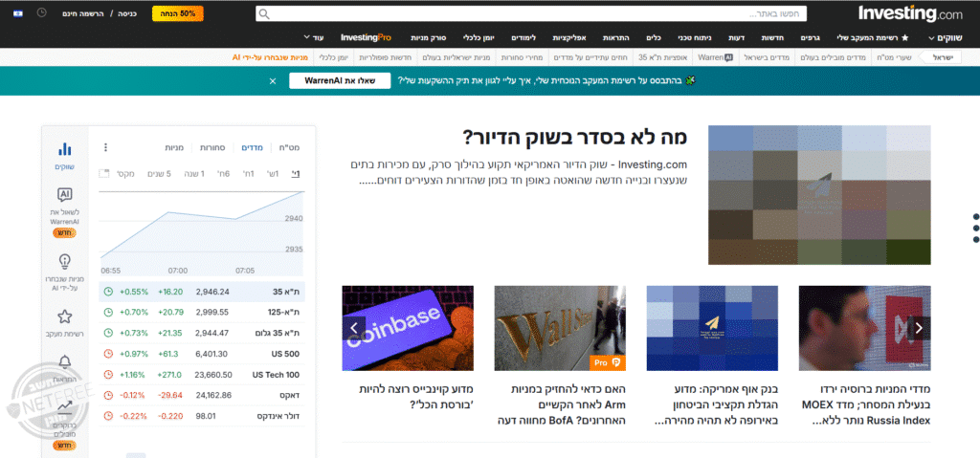
Task: Click the ישראל breadcrumb tag
Action: [942, 57]
